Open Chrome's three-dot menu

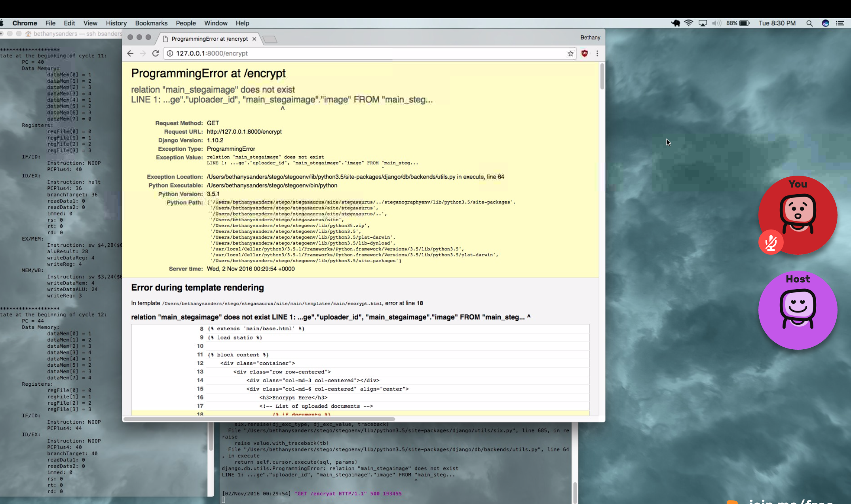click(x=597, y=53)
